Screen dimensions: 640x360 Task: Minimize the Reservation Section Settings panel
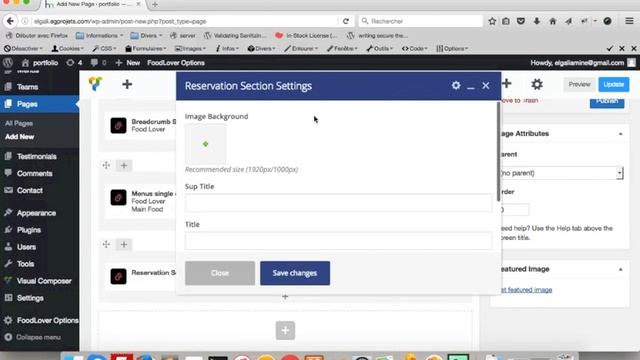(471, 87)
